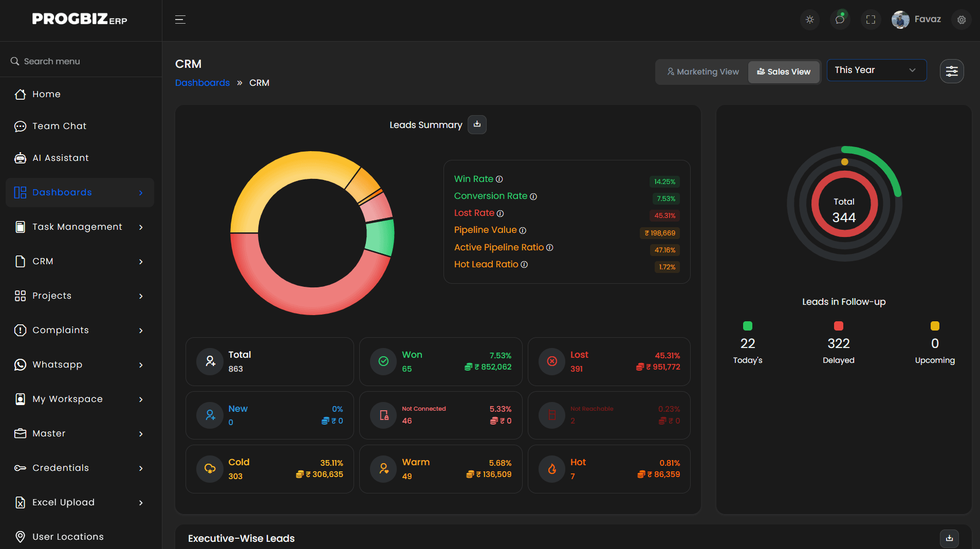Expand the Projects menu
This screenshot has height=549, width=980.
(x=80, y=296)
